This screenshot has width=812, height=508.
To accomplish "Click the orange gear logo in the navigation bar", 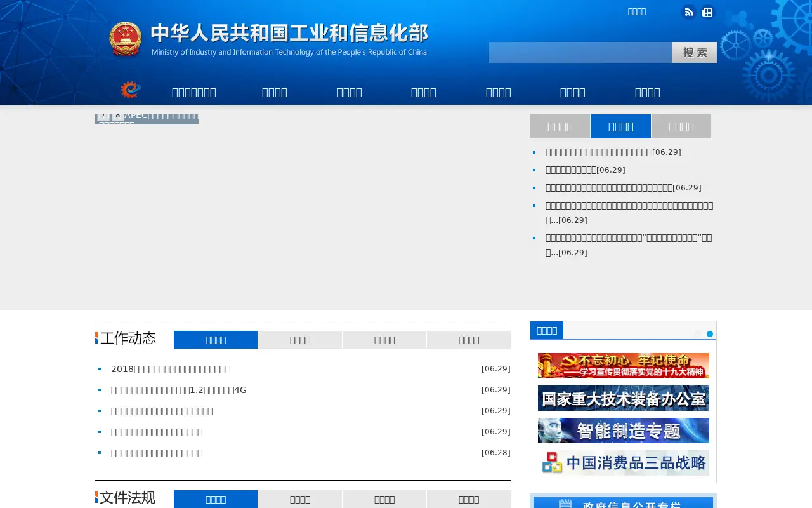I will click(x=131, y=90).
